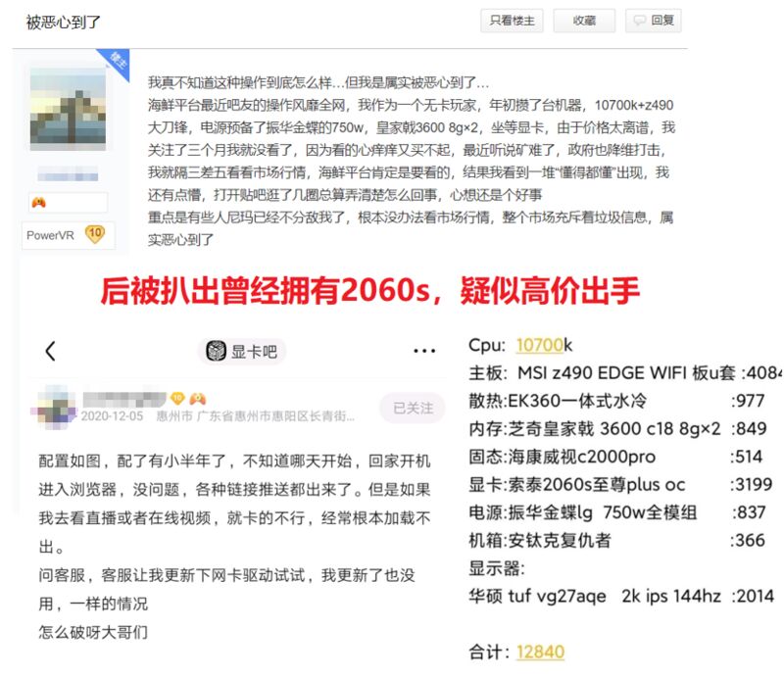Click the 显卡吧 forum logo icon
Viewport: 784px width, 678px height.
217,351
